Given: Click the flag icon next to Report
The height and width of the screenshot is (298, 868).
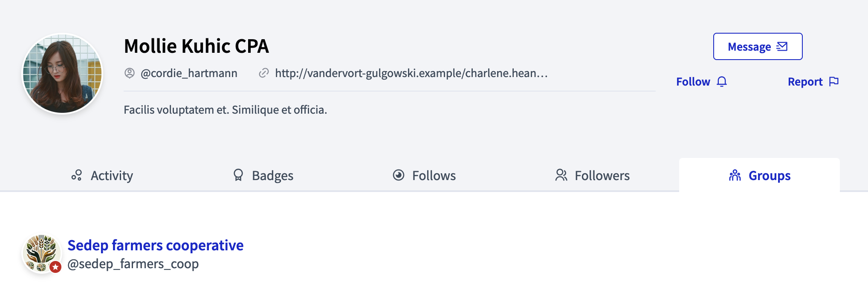Looking at the screenshot, I should coord(835,81).
